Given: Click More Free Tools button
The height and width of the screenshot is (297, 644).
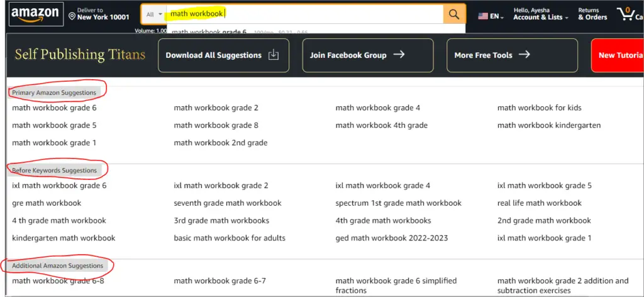Looking at the screenshot, I should 512,55.
